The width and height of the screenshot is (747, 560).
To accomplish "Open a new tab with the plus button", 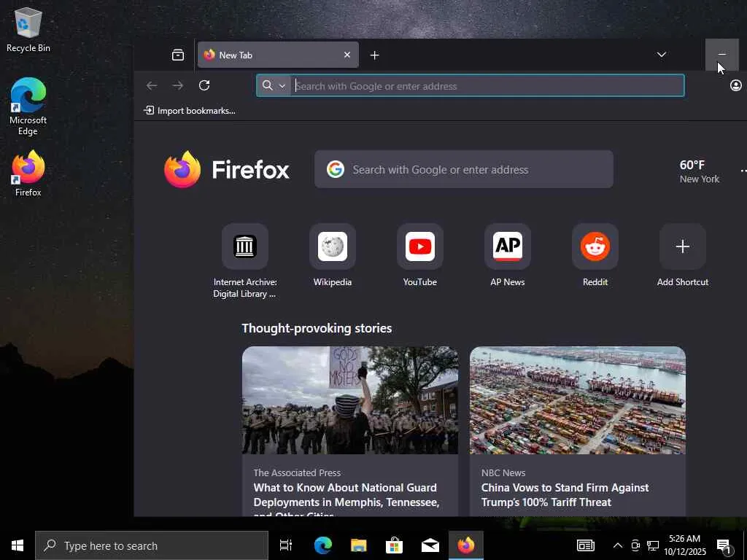I will pyautogui.click(x=374, y=55).
